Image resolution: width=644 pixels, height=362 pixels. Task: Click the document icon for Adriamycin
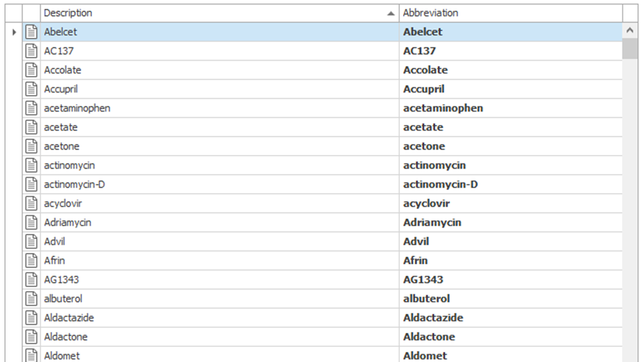click(32, 222)
